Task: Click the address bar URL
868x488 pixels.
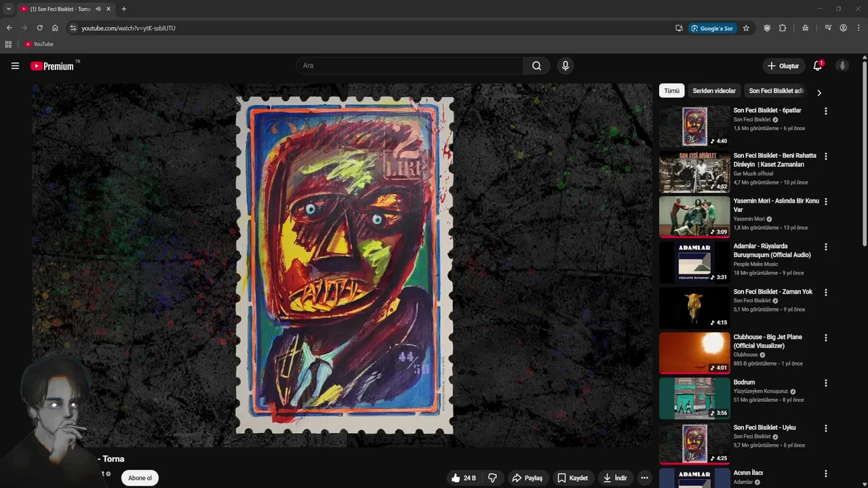Action: 128,28
